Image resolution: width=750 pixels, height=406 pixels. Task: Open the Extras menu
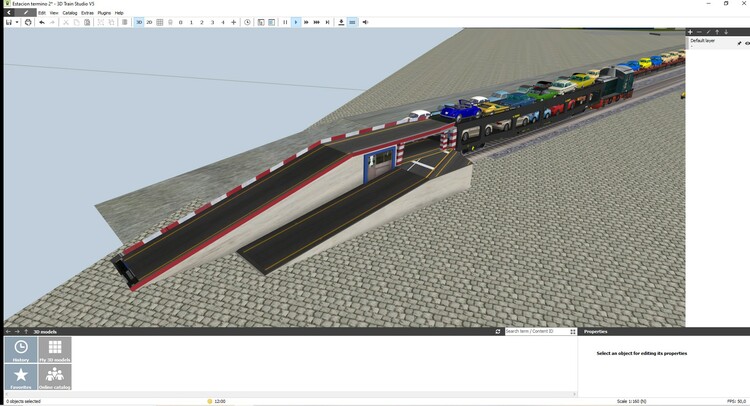pyautogui.click(x=87, y=13)
